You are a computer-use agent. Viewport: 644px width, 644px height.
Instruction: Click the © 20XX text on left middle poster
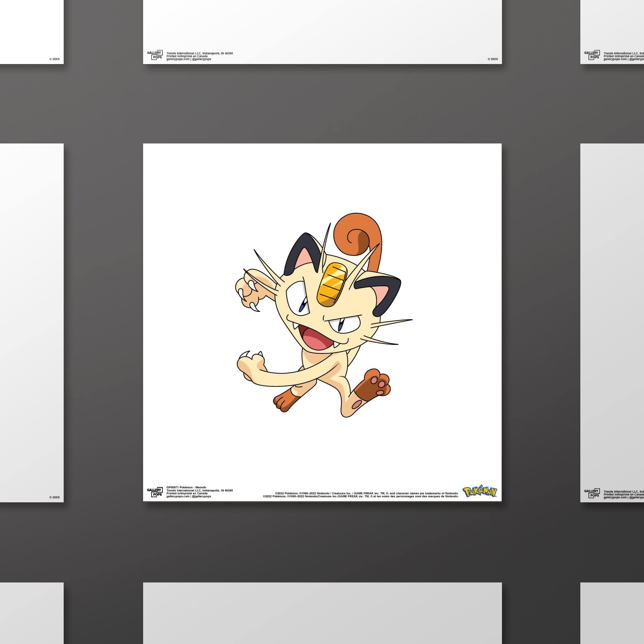coord(54,497)
